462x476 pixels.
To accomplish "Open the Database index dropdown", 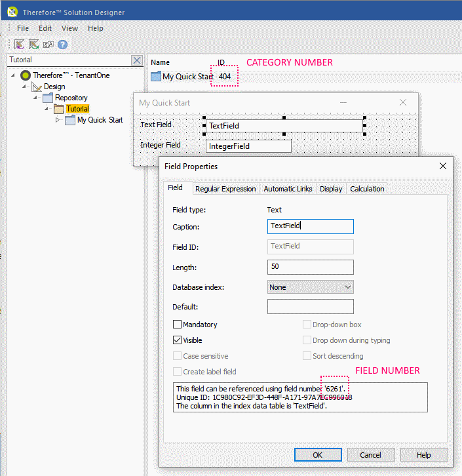I will pyautogui.click(x=311, y=287).
